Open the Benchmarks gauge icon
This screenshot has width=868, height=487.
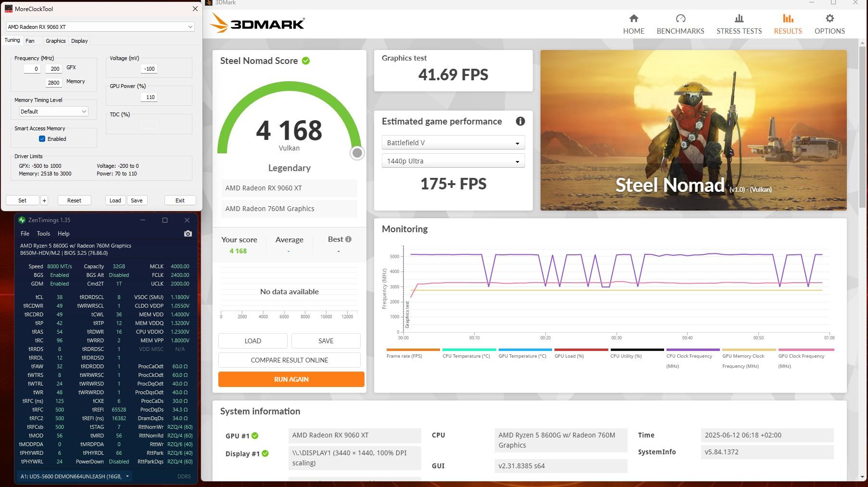point(680,18)
